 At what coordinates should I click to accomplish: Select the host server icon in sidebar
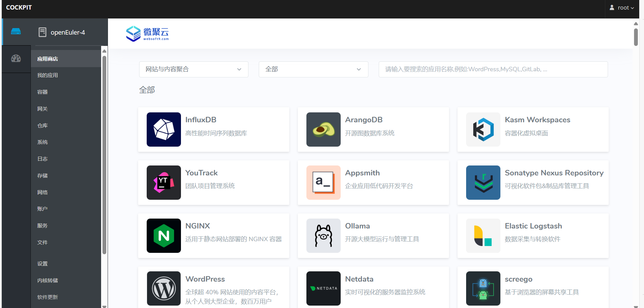coord(16,32)
